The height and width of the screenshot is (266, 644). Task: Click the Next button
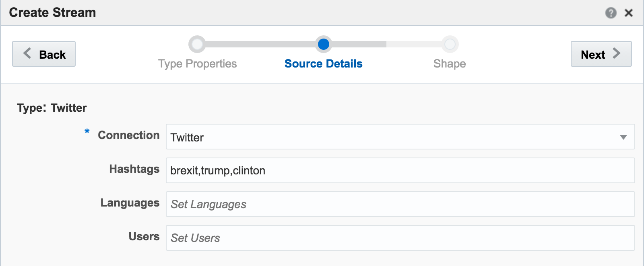point(601,54)
